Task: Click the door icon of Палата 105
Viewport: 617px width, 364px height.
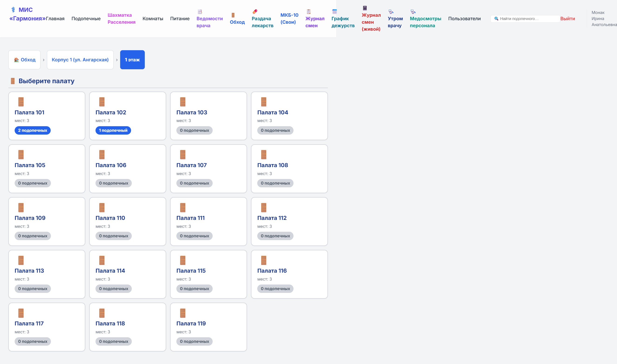Action: pos(21,155)
